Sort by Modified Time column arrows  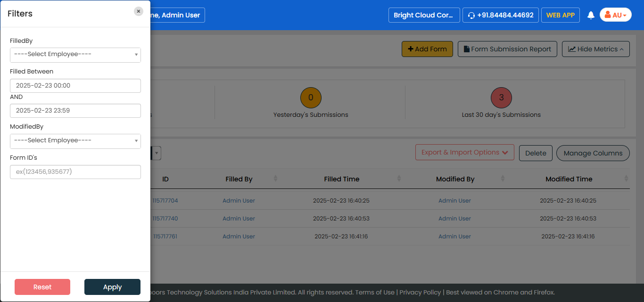pos(626,179)
